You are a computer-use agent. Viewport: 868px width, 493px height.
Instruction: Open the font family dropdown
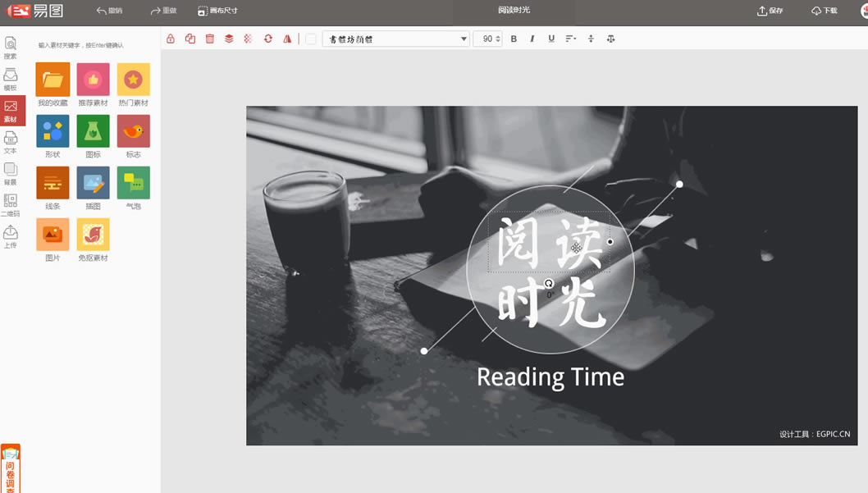[x=395, y=39]
